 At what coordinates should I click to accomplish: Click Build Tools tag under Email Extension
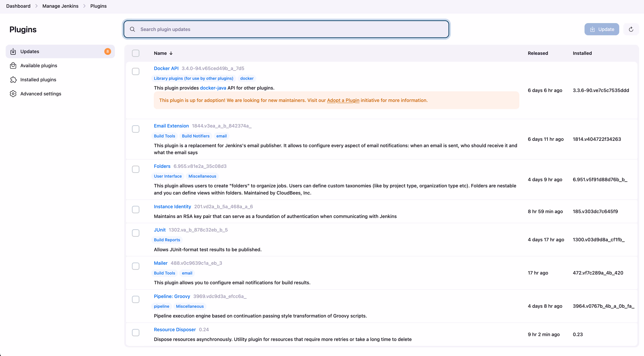coord(165,136)
